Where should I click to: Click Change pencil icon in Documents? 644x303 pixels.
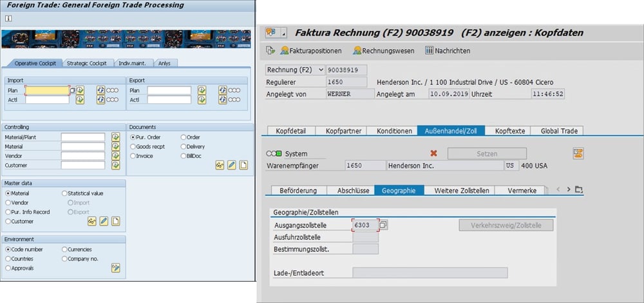(232, 165)
